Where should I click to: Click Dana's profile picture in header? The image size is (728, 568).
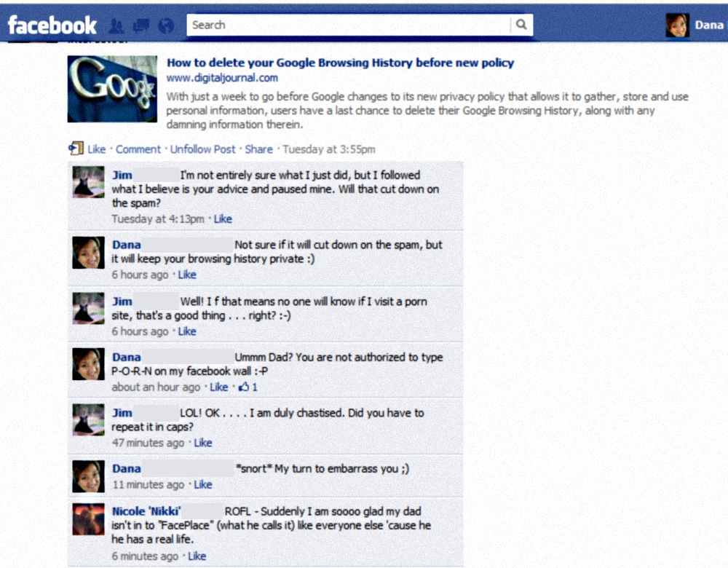pos(677,25)
